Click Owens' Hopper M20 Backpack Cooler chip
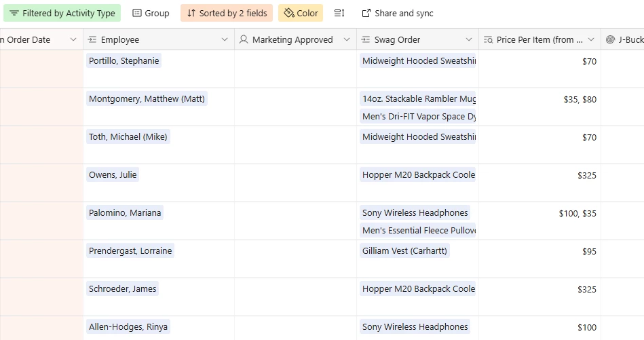Viewport: 644px width, 340px height. click(x=418, y=175)
